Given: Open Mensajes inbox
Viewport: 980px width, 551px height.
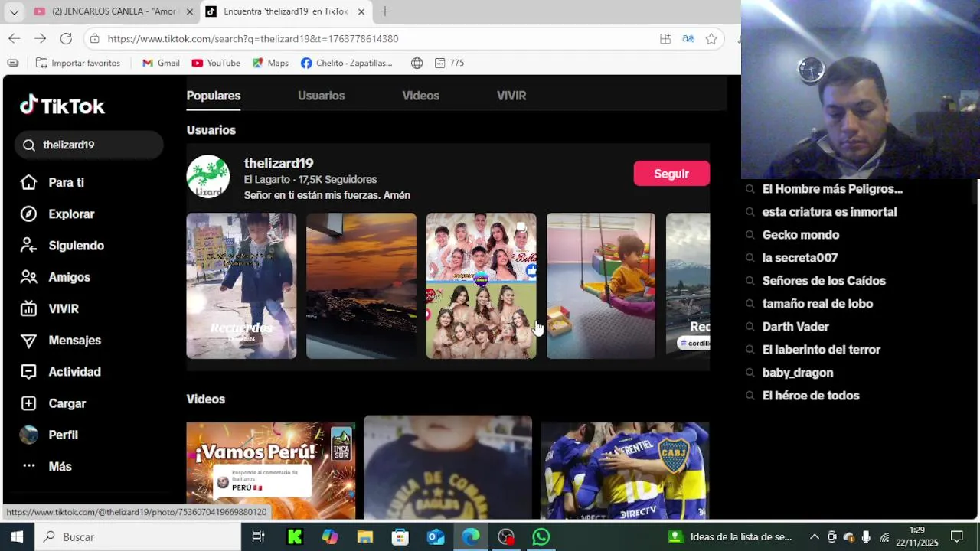Looking at the screenshot, I should [x=60, y=340].
